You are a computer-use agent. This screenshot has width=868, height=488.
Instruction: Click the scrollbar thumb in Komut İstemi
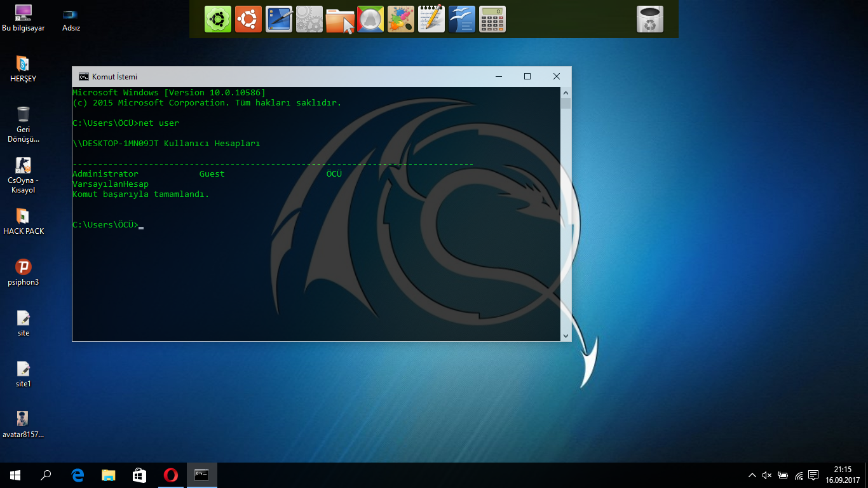coord(566,104)
